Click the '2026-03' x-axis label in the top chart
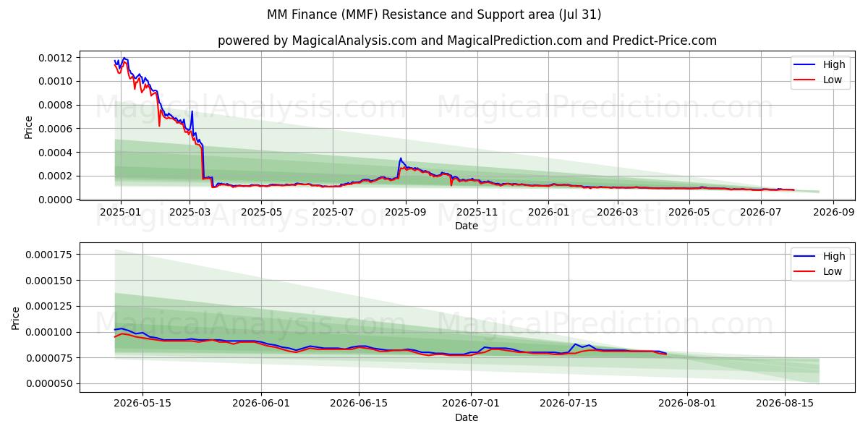This screenshot has width=868, height=434. (617, 213)
